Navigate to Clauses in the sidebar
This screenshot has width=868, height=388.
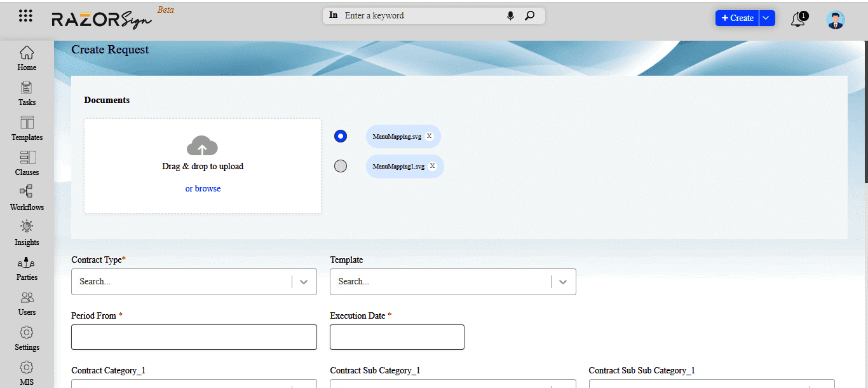[27, 163]
